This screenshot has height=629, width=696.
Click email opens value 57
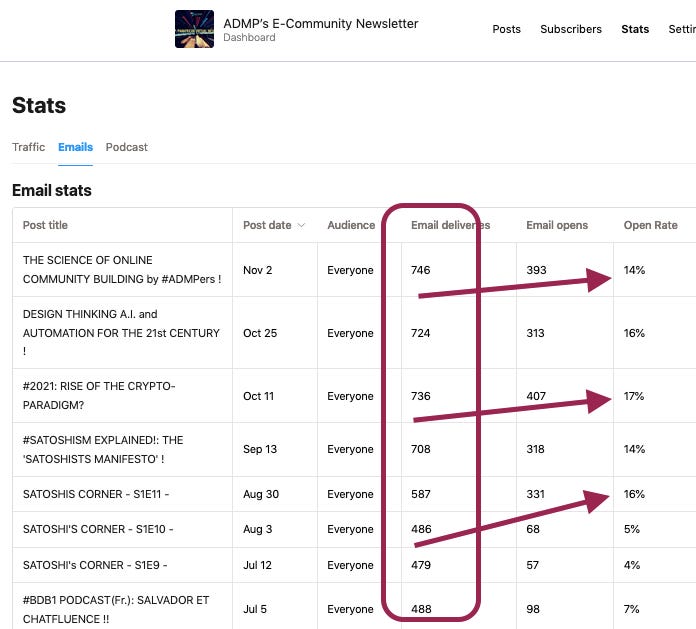coord(532,565)
